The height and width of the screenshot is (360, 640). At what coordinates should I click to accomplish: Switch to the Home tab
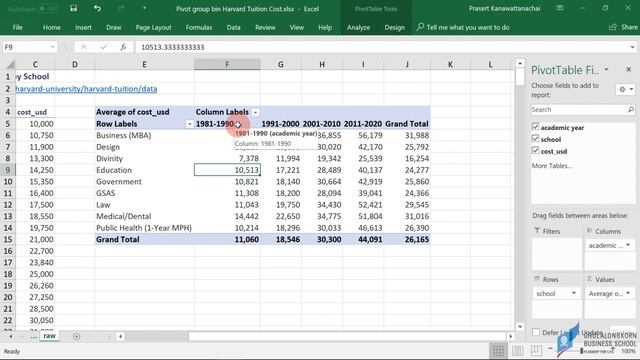(x=51, y=27)
